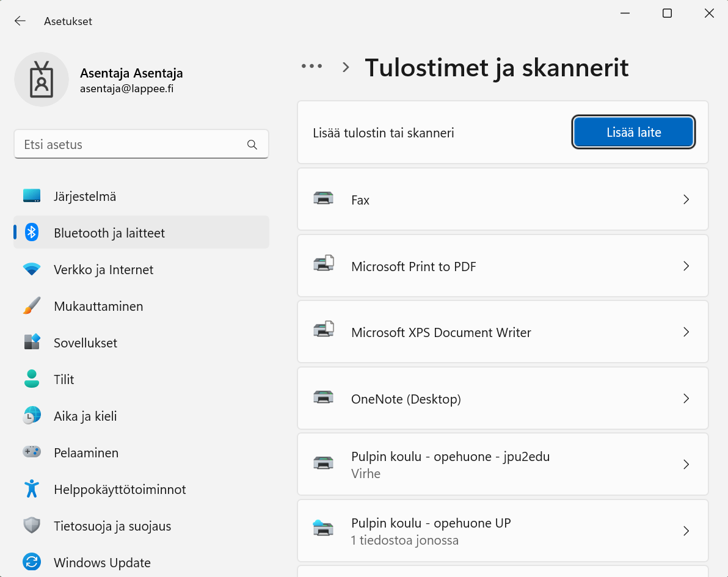
Task: Select the Mukauttaminen paintbrush icon
Action: click(x=32, y=306)
